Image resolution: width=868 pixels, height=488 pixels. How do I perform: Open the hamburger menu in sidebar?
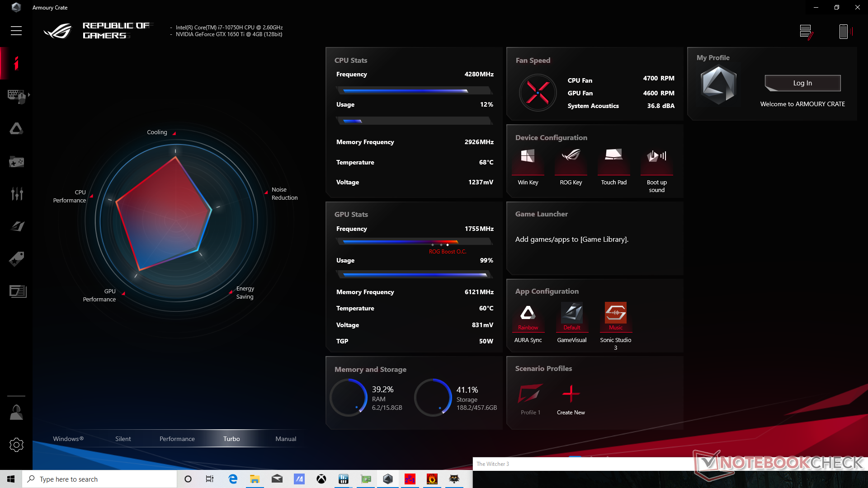16,31
